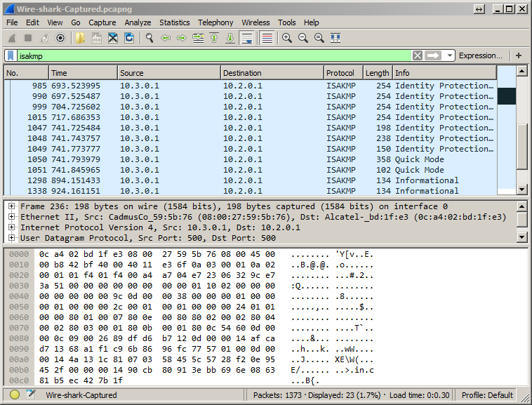Viewport: 532px width, 405px height.
Task: Open Find packet magnifier icon
Action: pos(149,38)
